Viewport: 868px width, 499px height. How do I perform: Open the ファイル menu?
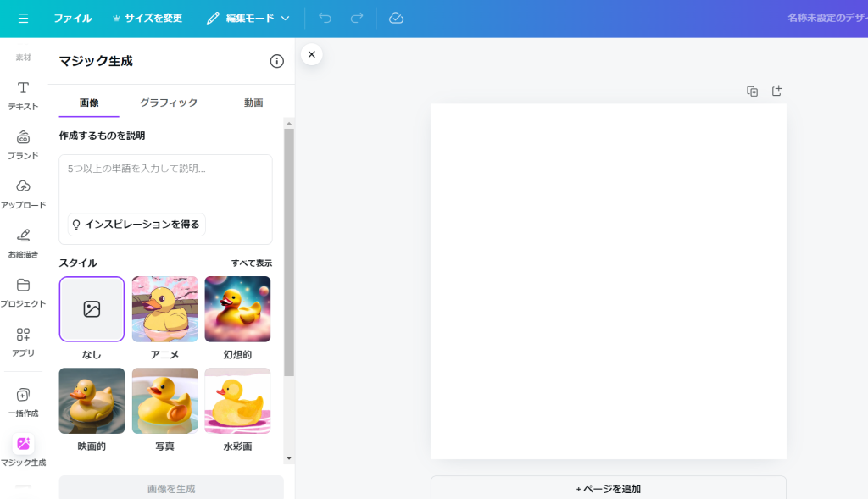(73, 18)
